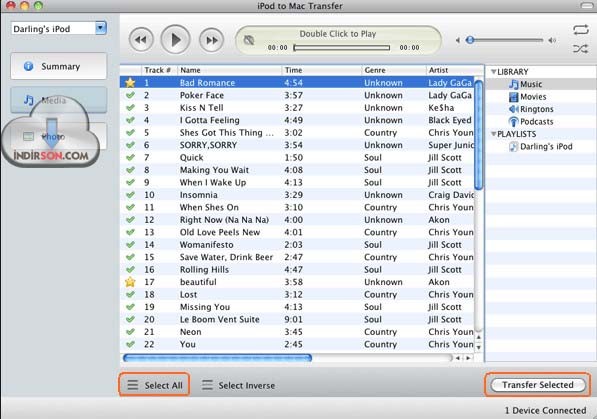
Task: Click the rewind playback button
Action: tap(141, 40)
